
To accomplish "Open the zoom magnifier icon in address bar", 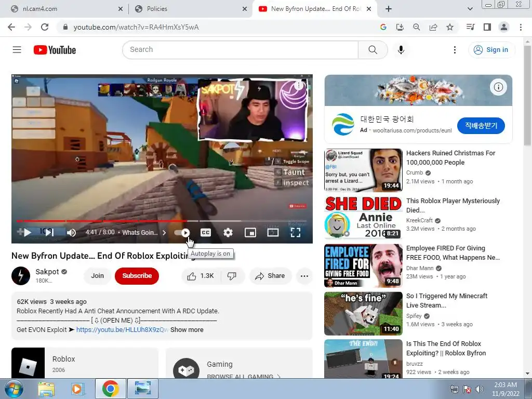I will [x=416, y=27].
